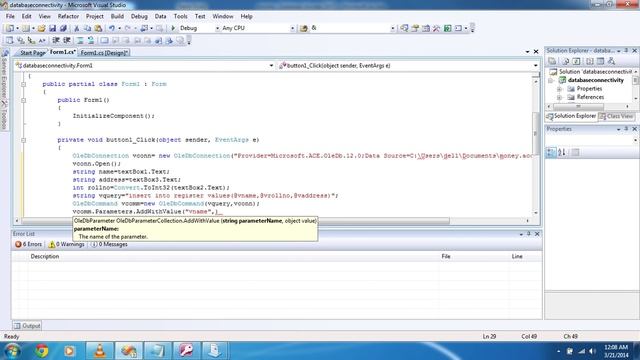Click the Cut scissors icon

76,28
